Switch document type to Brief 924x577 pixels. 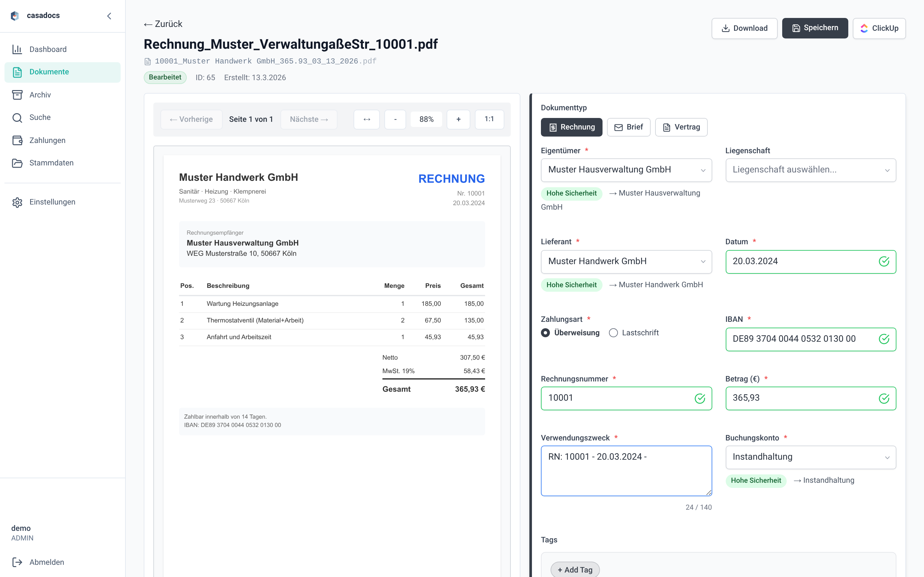pyautogui.click(x=629, y=127)
